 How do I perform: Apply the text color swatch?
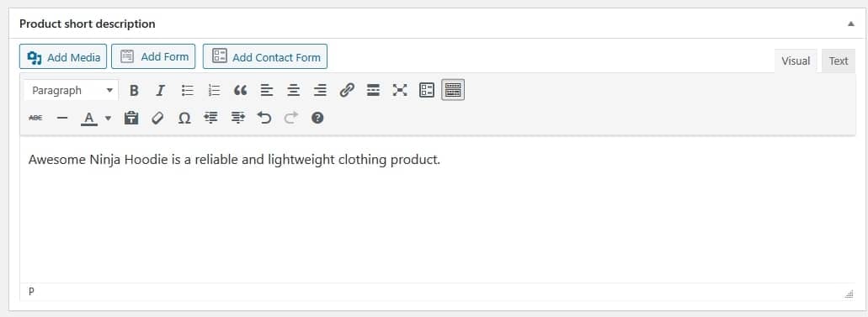point(89,118)
